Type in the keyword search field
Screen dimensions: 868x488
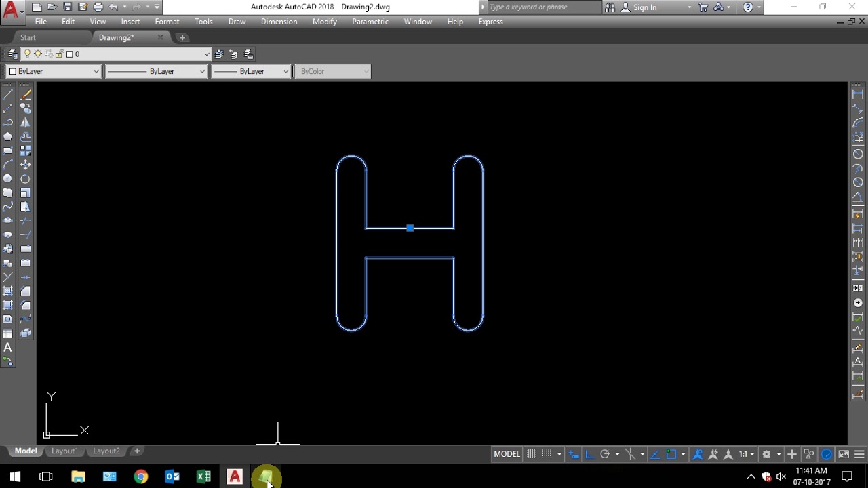click(x=544, y=7)
